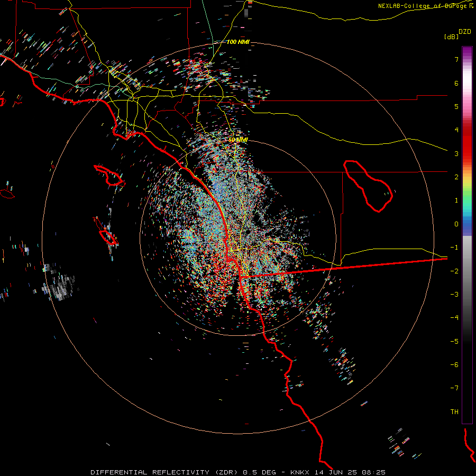The width and height of the screenshot is (476, 476).
Task: Click the -5 dB scale label
Action: tap(454, 341)
